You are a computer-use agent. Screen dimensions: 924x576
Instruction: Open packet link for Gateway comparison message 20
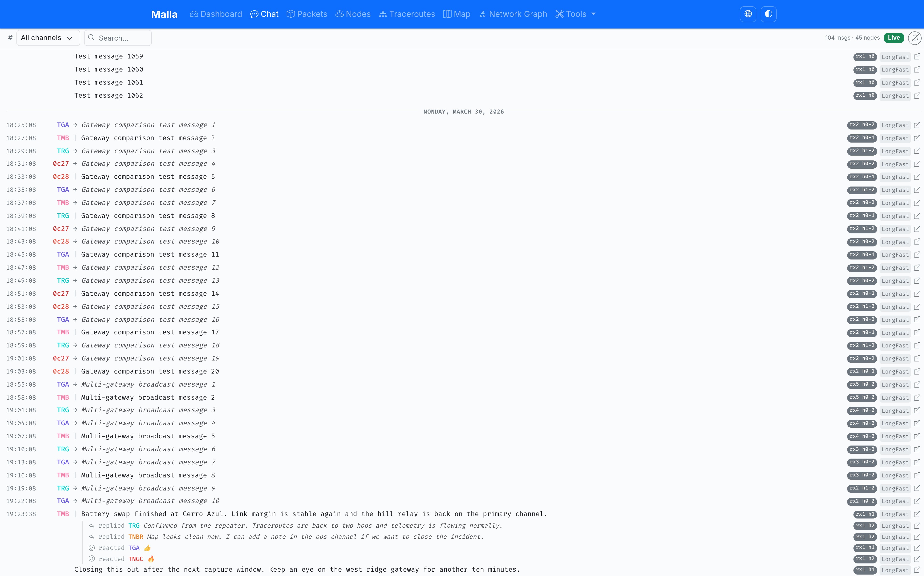coord(917,371)
